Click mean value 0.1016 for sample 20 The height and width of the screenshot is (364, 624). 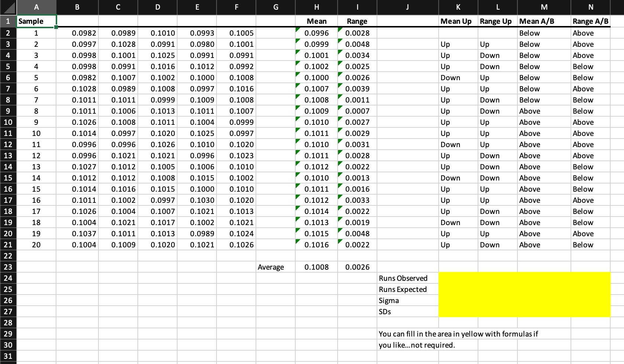[x=316, y=245]
